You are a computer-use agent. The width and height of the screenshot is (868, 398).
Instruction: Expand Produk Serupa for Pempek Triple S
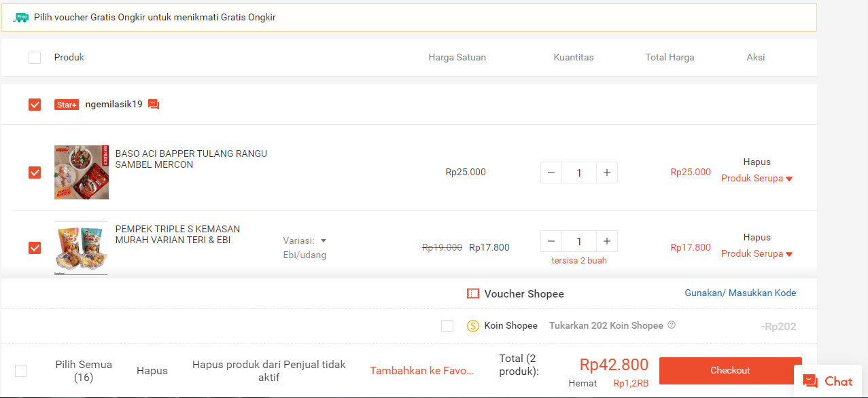coord(757,253)
